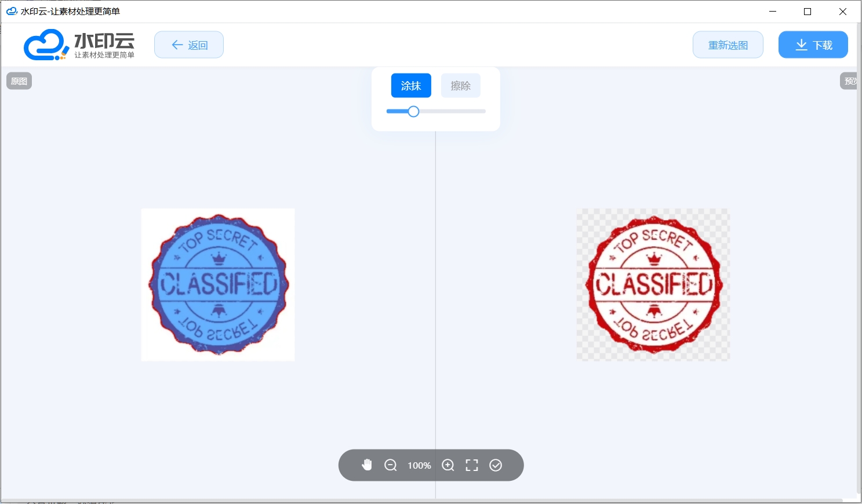This screenshot has height=504, width=862.
Task: Maximize the 水印云 window
Action: pos(808,12)
